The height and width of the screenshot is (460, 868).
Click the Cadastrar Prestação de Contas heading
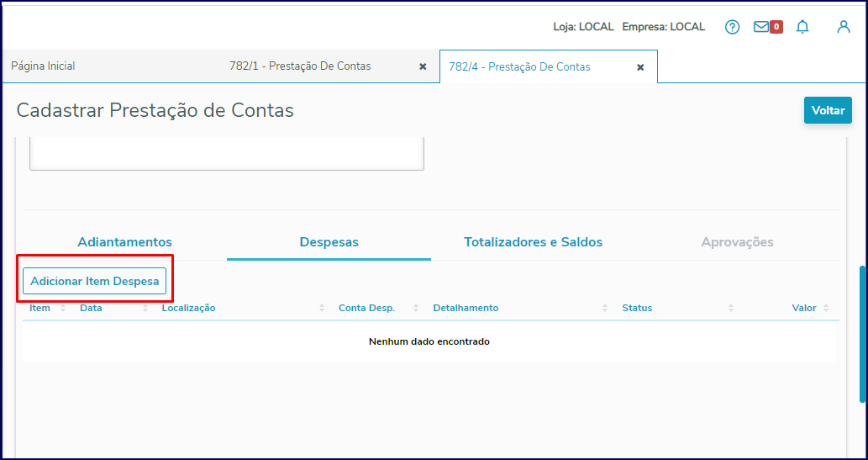point(155,111)
